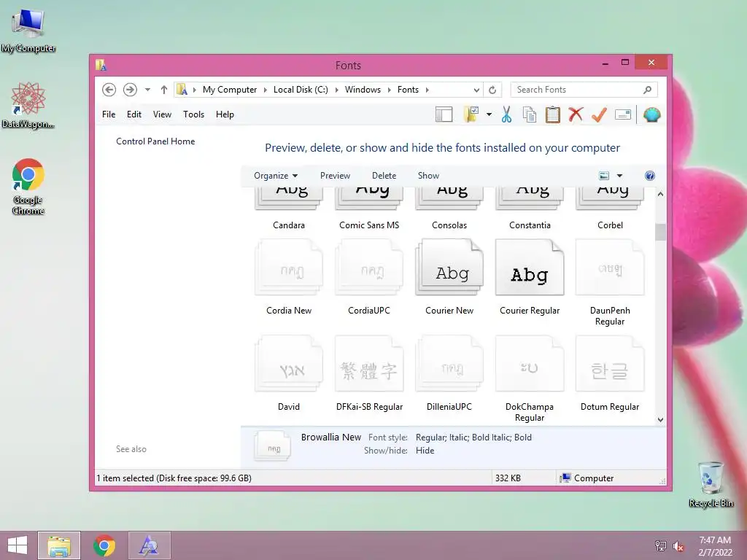
Task: Click the Rename toolbar icon
Action: coord(623,114)
